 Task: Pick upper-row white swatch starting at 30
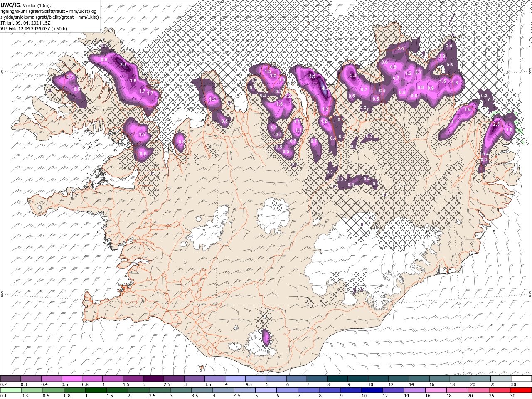(521, 379)
